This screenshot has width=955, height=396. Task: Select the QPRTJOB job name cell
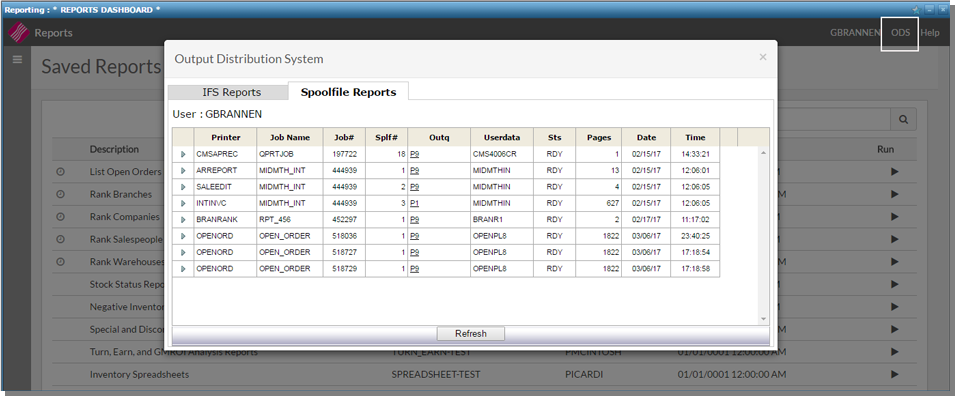[x=290, y=155]
